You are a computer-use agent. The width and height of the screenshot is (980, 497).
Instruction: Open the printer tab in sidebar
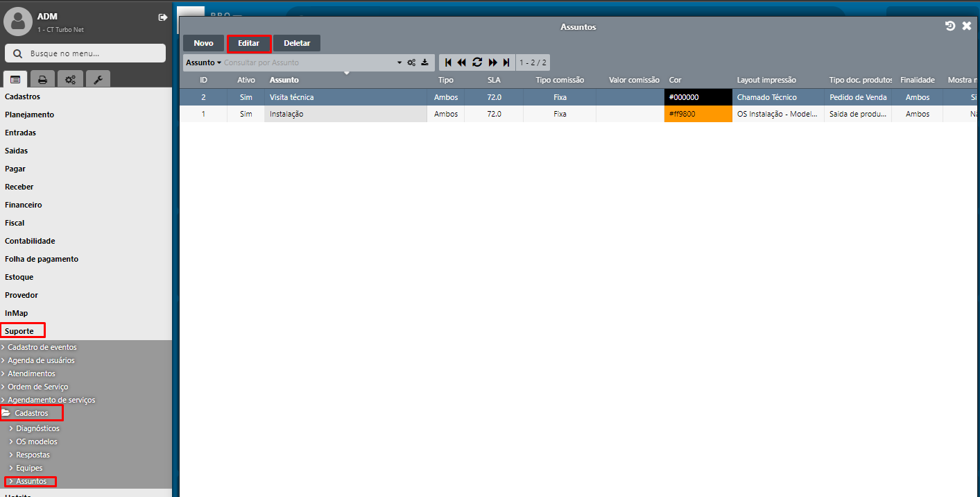click(x=42, y=79)
